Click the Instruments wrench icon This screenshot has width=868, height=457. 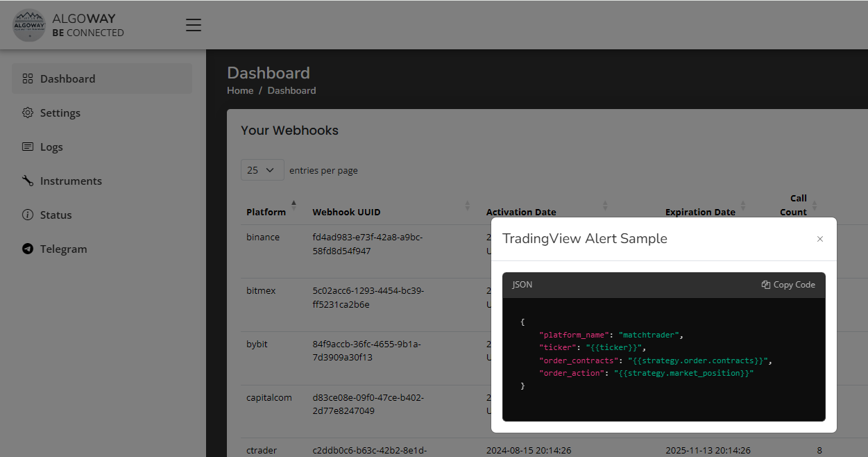28,181
